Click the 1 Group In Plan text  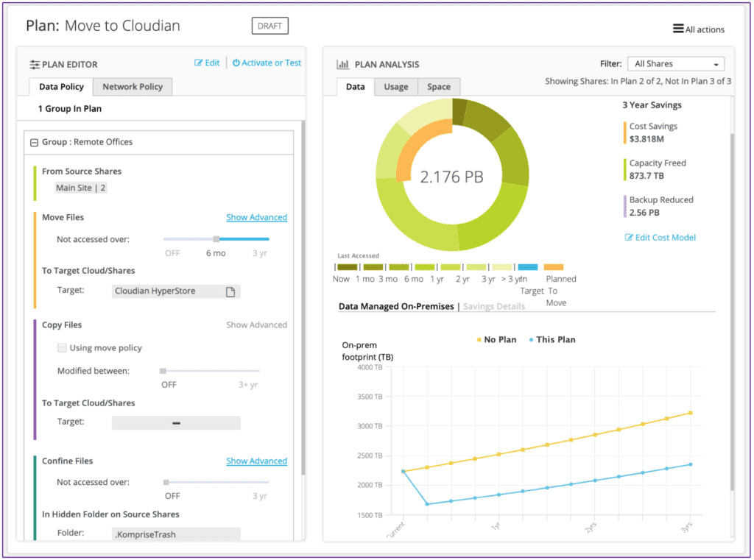[x=70, y=109]
